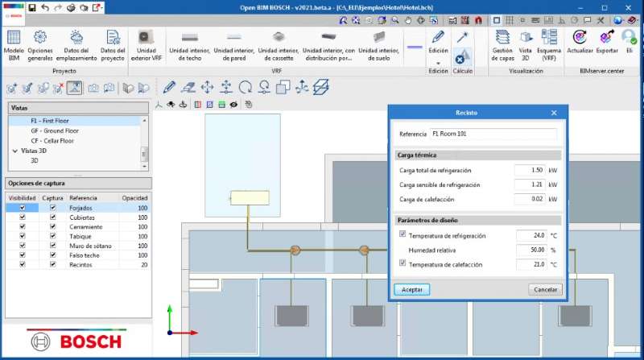The height and width of the screenshot is (360, 644).
Task: Select GF - Ground Floor view
Action: tap(55, 130)
